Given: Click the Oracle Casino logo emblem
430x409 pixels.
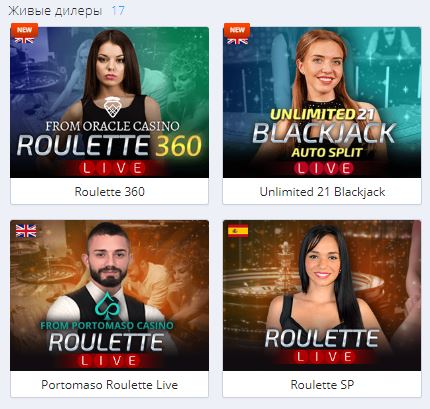Looking at the screenshot, I should pyautogui.click(x=113, y=107).
